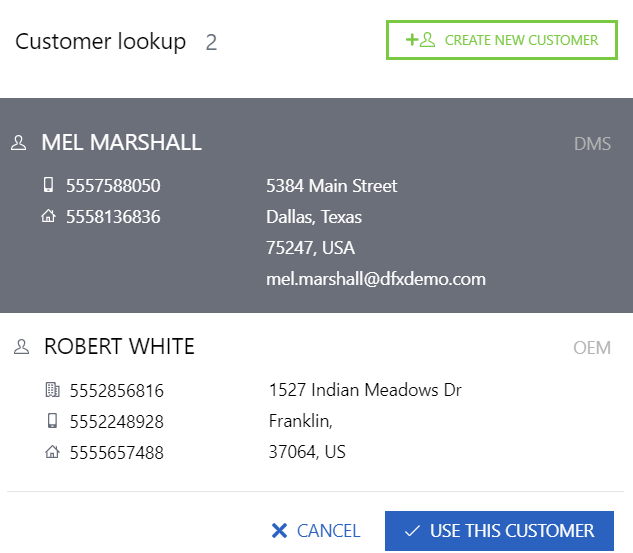Cancel the customer lookup dialog
The height and width of the screenshot is (553, 633).
[x=316, y=531]
